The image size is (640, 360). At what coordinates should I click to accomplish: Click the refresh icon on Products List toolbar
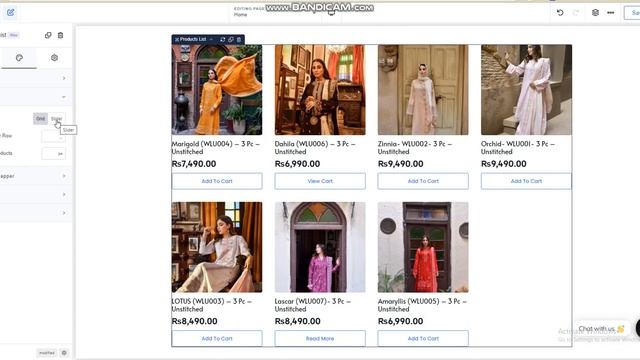(222, 39)
